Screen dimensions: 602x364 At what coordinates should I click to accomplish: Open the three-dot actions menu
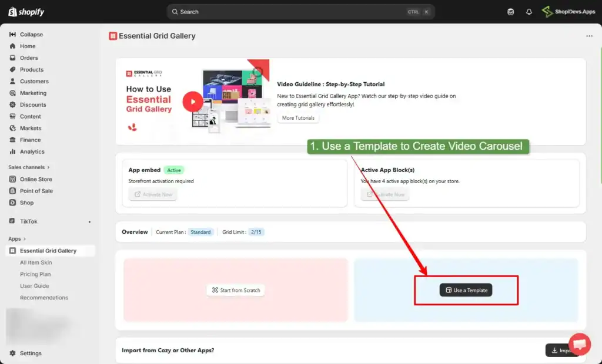click(590, 36)
